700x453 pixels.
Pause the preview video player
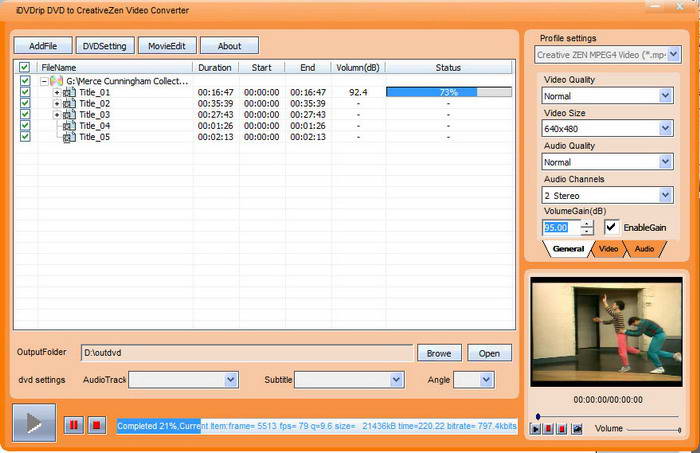coord(549,429)
